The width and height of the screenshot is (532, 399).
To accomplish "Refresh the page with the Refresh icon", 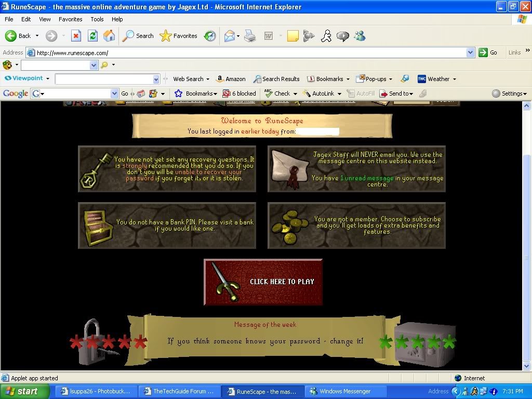I will point(92,36).
